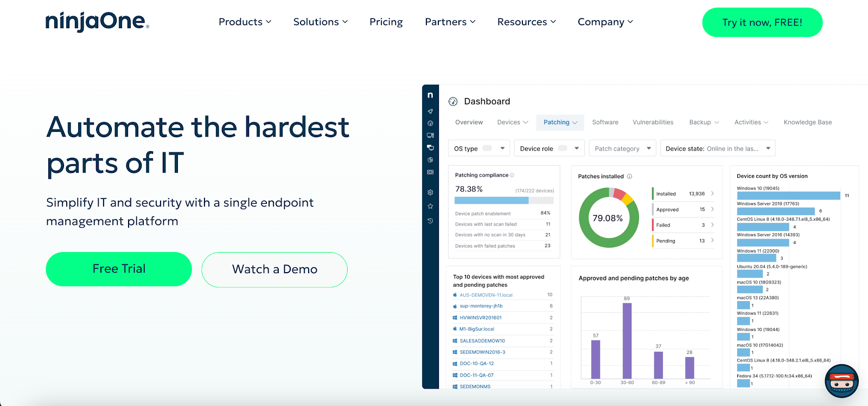This screenshot has height=406, width=868.
Task: Open the settings gear icon in sidebar
Action: [x=430, y=192]
